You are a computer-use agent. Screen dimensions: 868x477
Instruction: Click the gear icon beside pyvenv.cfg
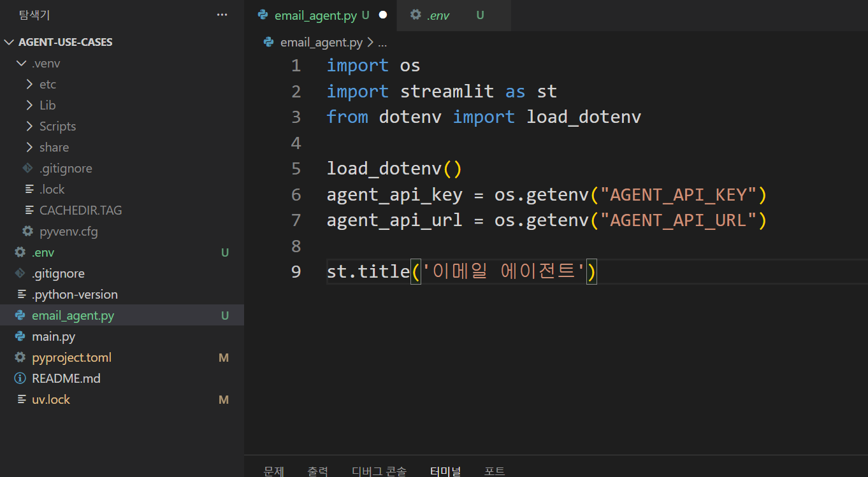[x=27, y=231]
